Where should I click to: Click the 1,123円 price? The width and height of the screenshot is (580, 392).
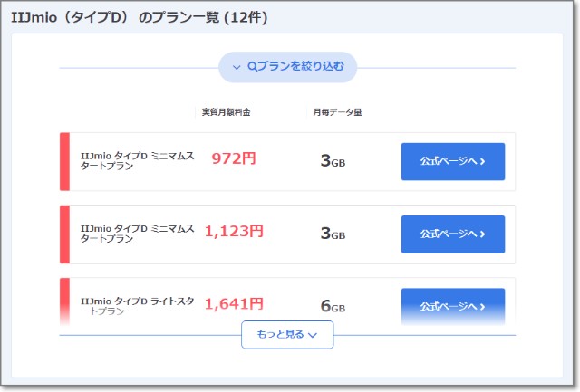click(x=234, y=232)
